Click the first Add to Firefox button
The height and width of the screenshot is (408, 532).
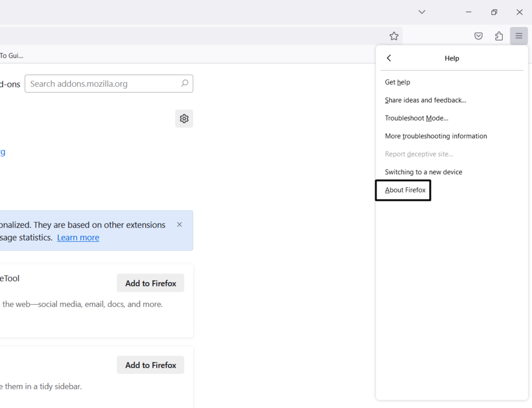pos(151,283)
